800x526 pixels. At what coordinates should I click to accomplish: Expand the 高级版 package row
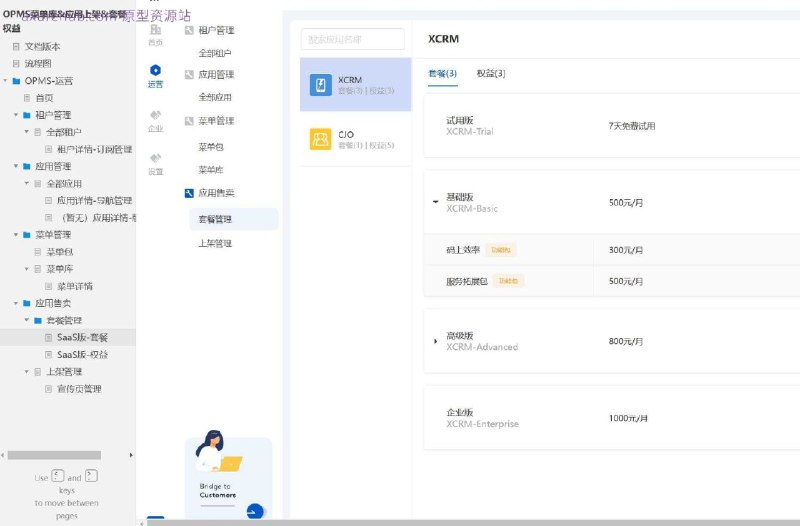click(435, 341)
